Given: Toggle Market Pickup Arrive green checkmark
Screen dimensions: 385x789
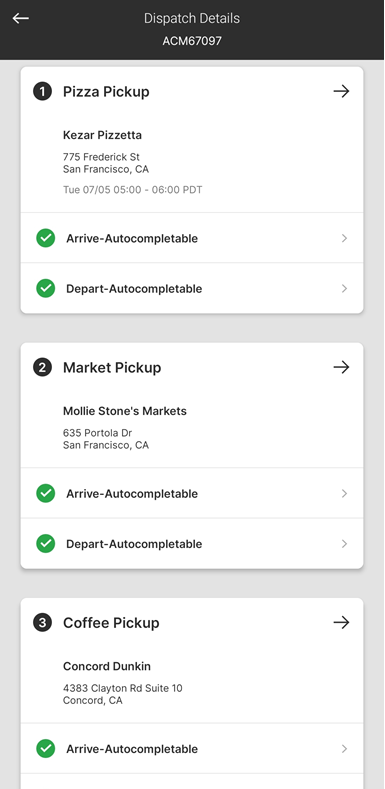Looking at the screenshot, I should pos(46,493).
